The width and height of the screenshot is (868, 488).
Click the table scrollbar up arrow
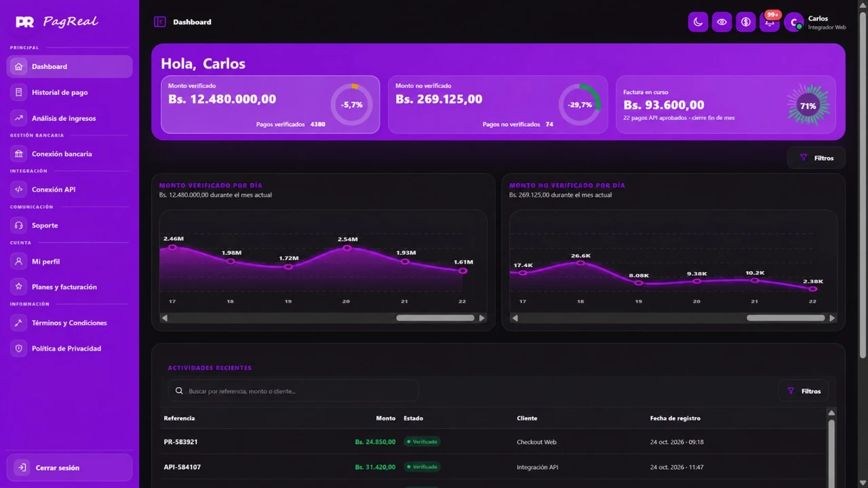coord(831,413)
